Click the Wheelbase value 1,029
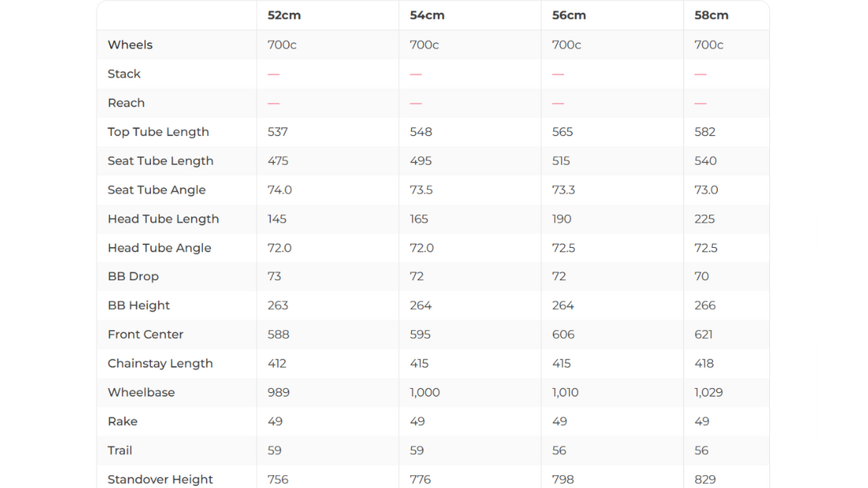This screenshot has width=868, height=488. point(708,392)
